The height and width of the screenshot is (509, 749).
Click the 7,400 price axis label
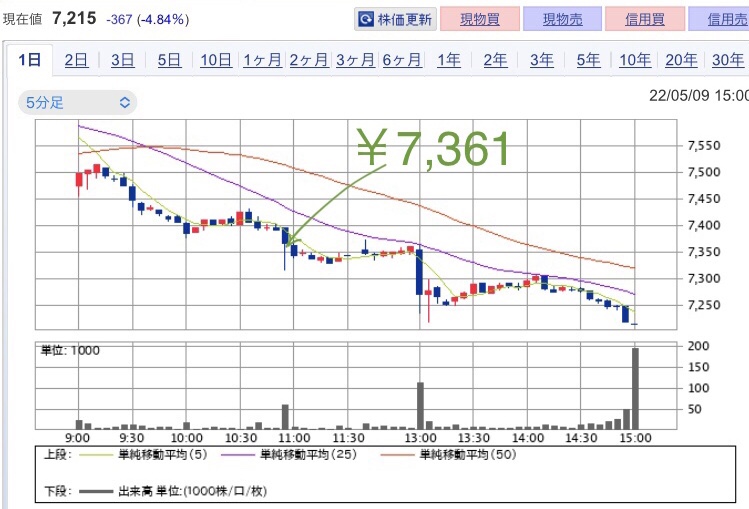click(704, 225)
